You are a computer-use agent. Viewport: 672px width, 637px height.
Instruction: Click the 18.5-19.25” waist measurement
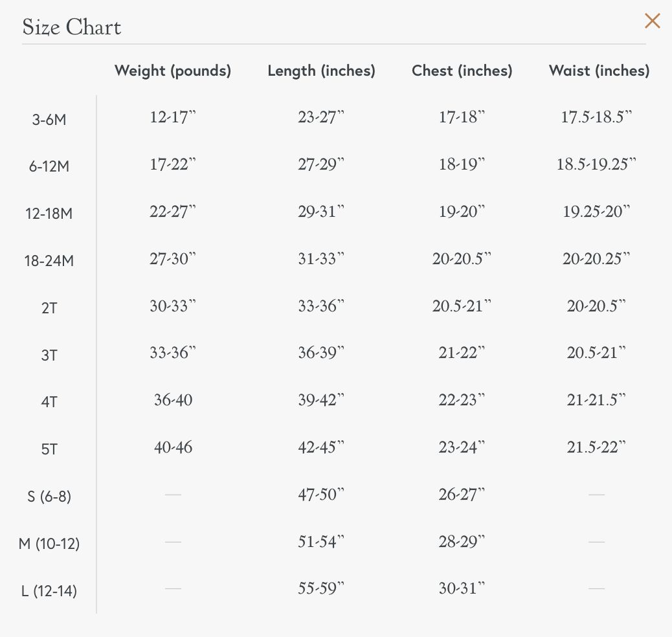point(596,164)
